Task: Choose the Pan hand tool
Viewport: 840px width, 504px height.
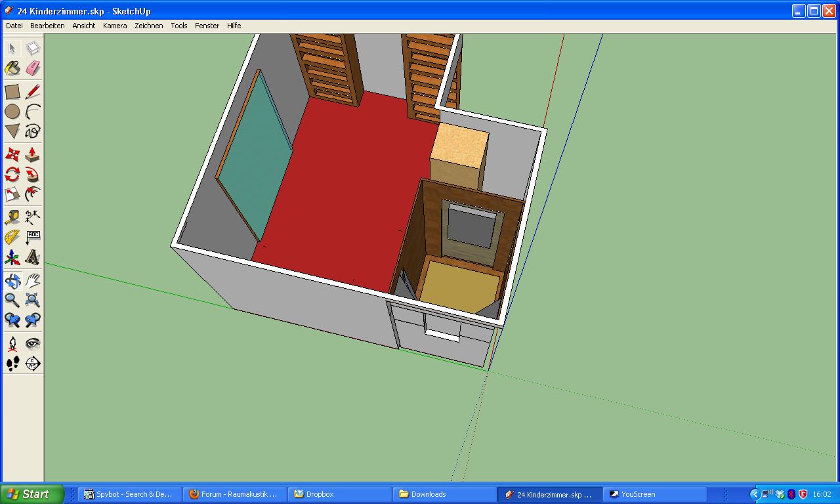Action: pyautogui.click(x=33, y=282)
